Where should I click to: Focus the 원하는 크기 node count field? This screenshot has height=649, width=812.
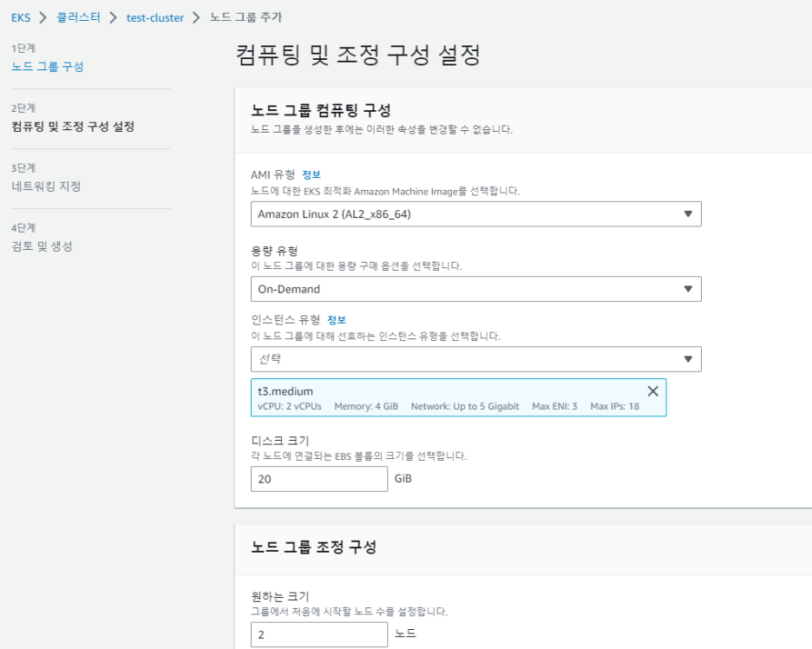click(x=318, y=634)
